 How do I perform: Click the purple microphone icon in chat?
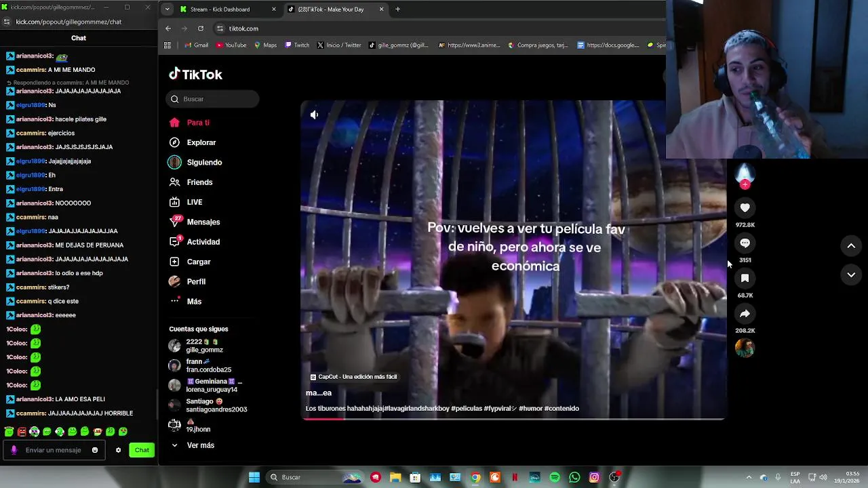pyautogui.click(x=14, y=450)
